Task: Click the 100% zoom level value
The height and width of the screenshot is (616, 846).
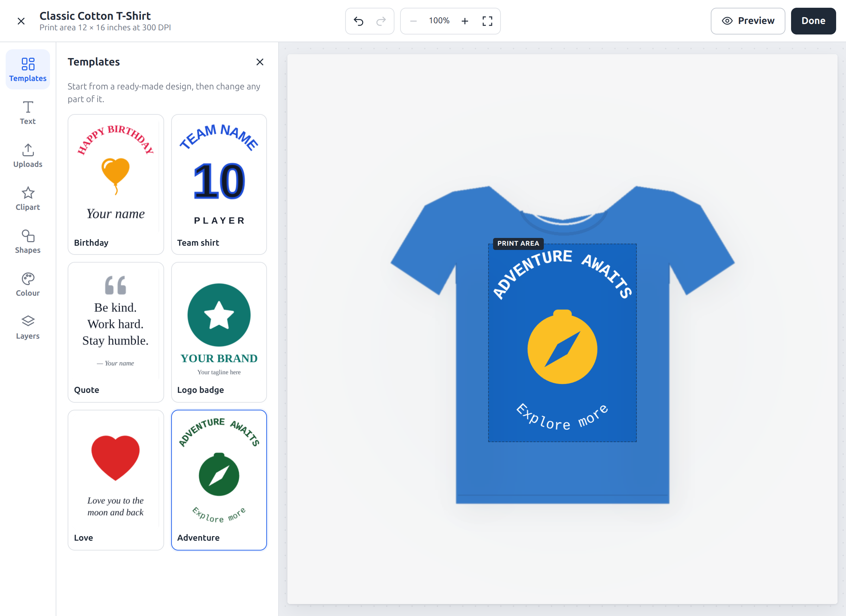Action: point(439,21)
